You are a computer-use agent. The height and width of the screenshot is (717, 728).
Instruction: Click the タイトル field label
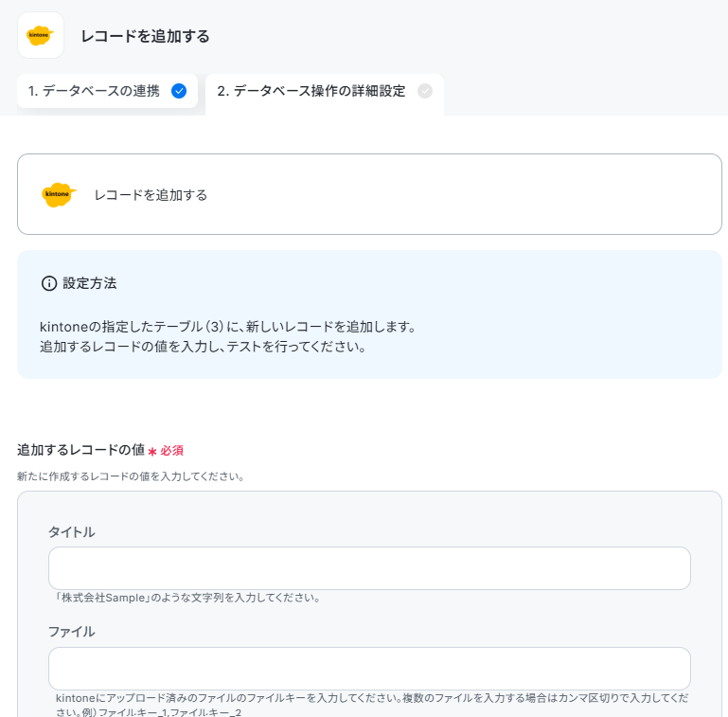pyautogui.click(x=72, y=532)
